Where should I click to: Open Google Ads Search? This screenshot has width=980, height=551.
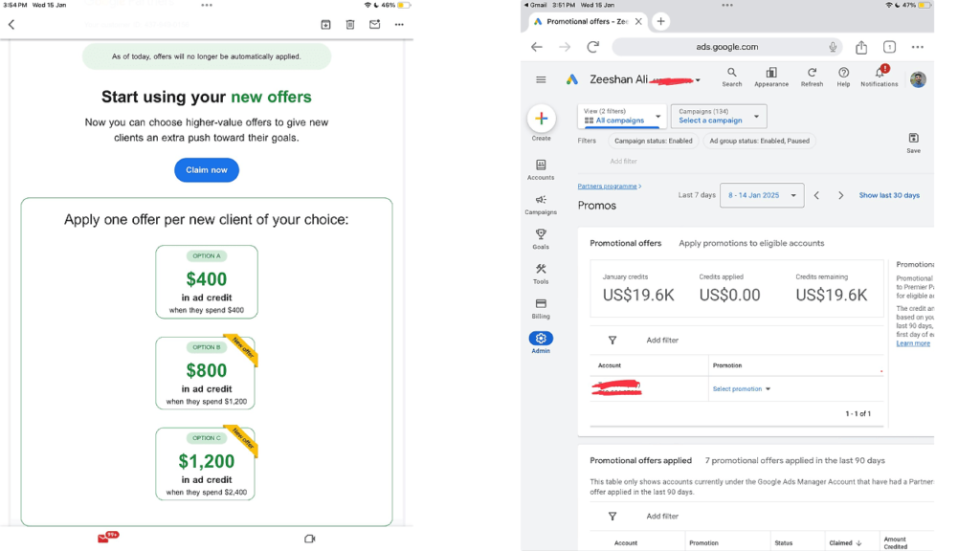click(x=732, y=77)
